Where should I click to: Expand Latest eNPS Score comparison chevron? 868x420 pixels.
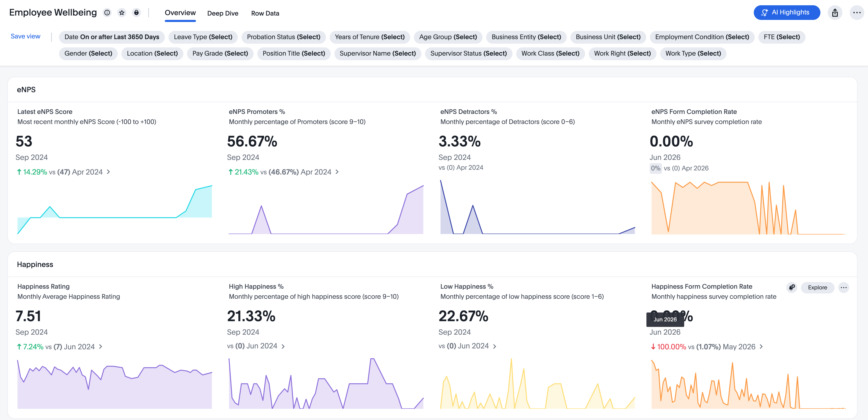click(x=108, y=172)
